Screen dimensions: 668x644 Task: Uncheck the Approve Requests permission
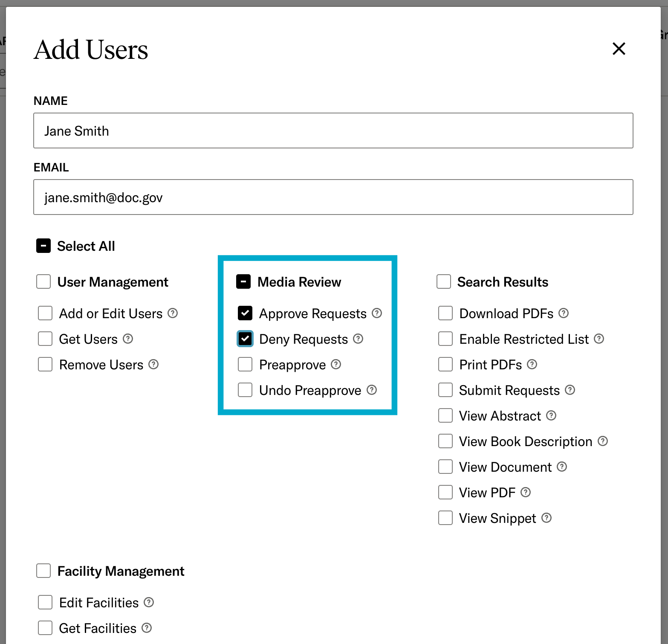(245, 313)
